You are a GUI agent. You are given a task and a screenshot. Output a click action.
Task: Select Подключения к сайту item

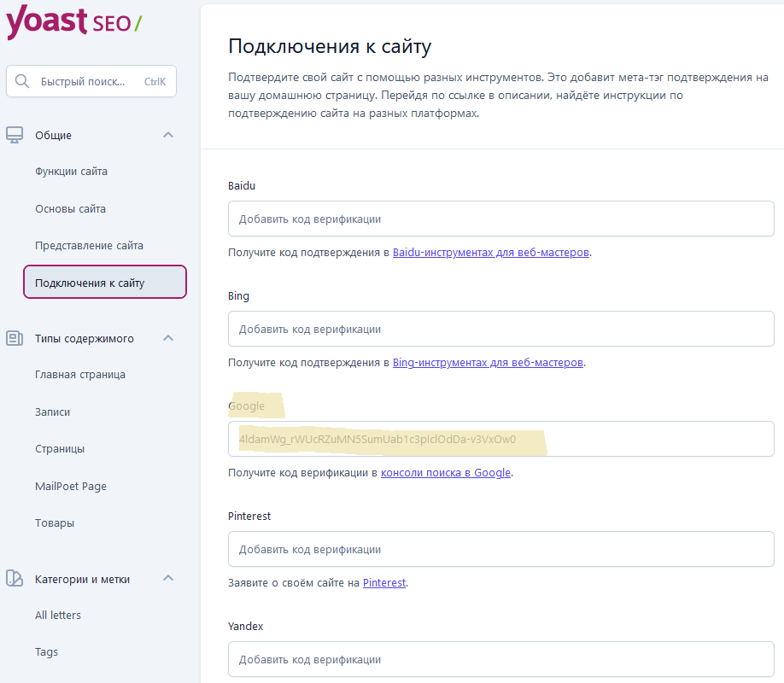(105, 282)
